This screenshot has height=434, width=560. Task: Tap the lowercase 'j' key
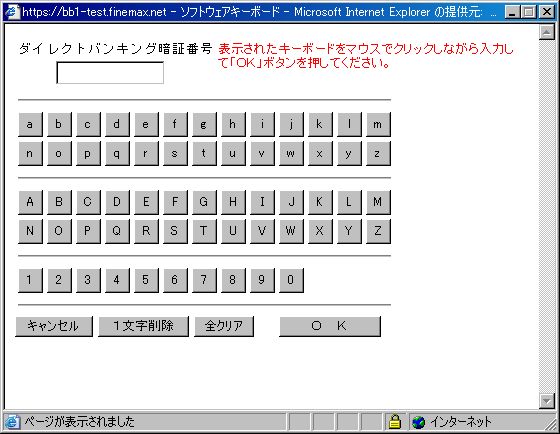[291, 124]
